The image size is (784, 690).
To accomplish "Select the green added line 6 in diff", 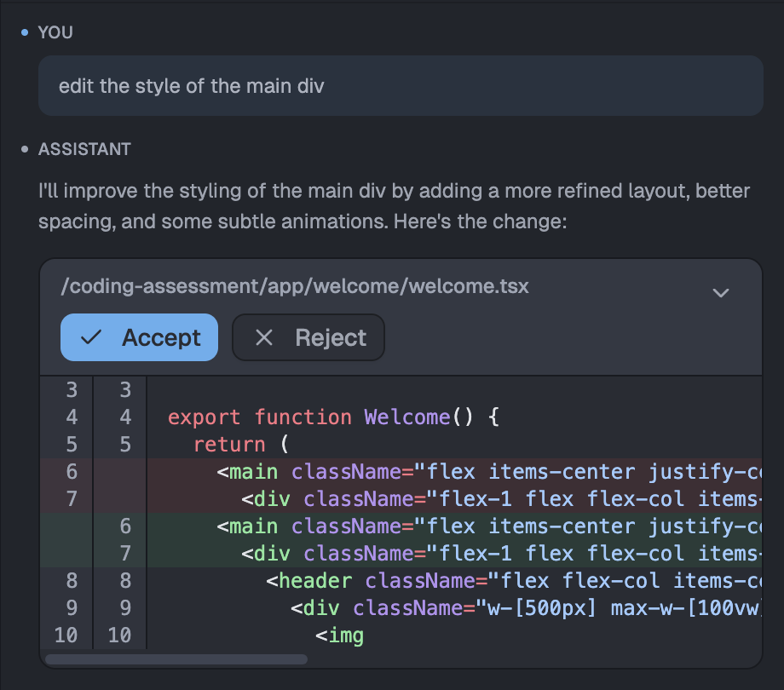I will click(426, 526).
